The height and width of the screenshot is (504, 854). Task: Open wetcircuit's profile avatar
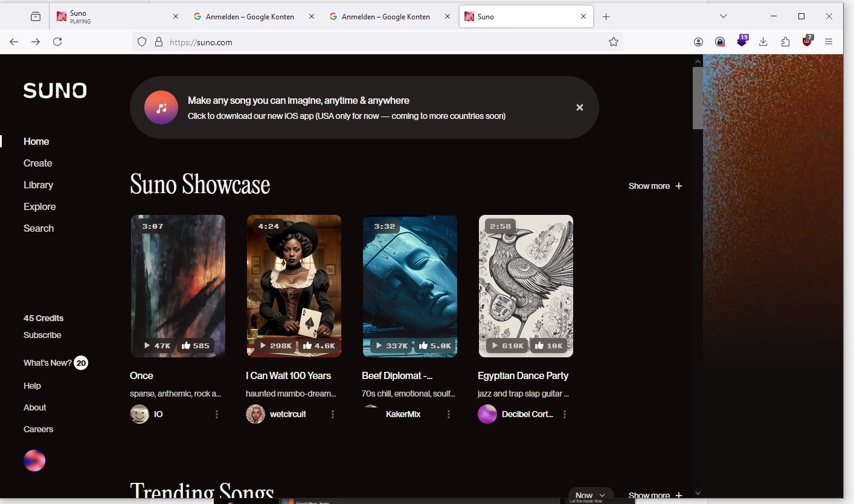tap(255, 414)
